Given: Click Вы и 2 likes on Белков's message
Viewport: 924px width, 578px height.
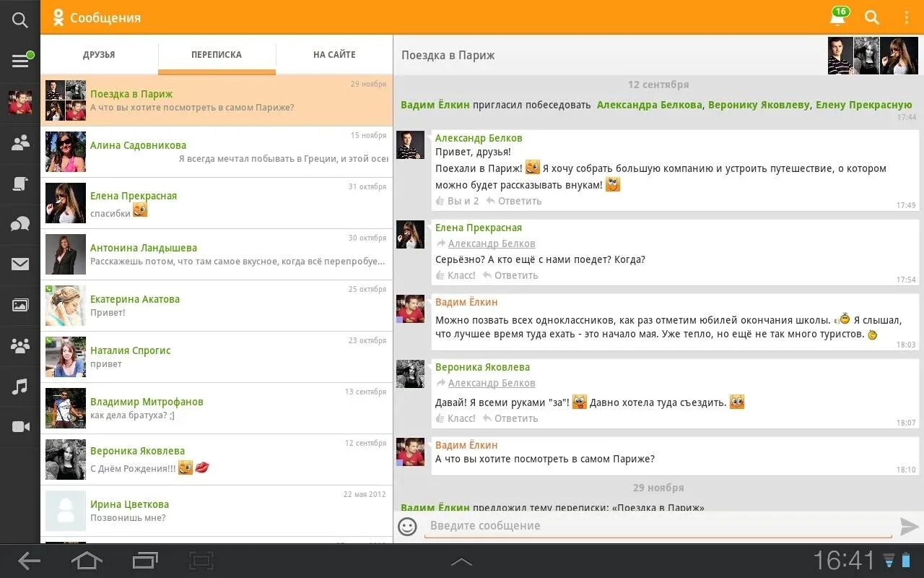Looking at the screenshot, I should click(x=457, y=201).
